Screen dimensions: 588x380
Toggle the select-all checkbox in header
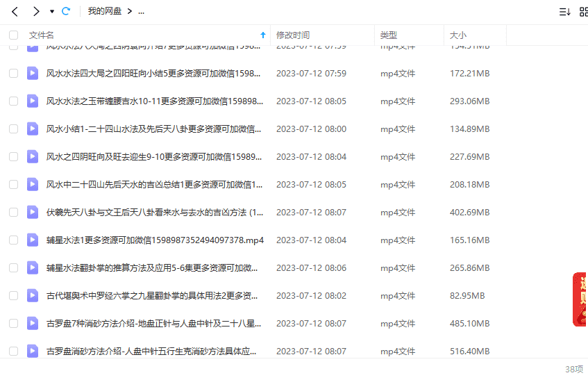click(14, 35)
